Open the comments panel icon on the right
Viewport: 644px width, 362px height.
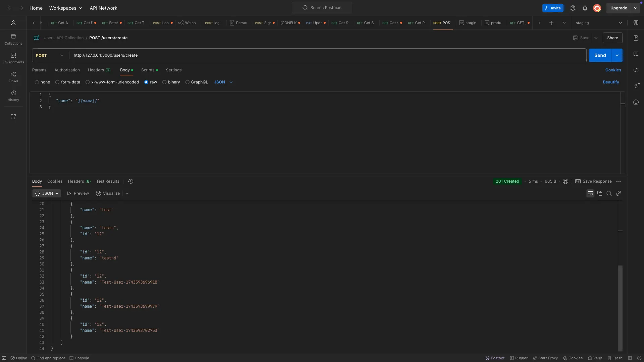tap(636, 54)
